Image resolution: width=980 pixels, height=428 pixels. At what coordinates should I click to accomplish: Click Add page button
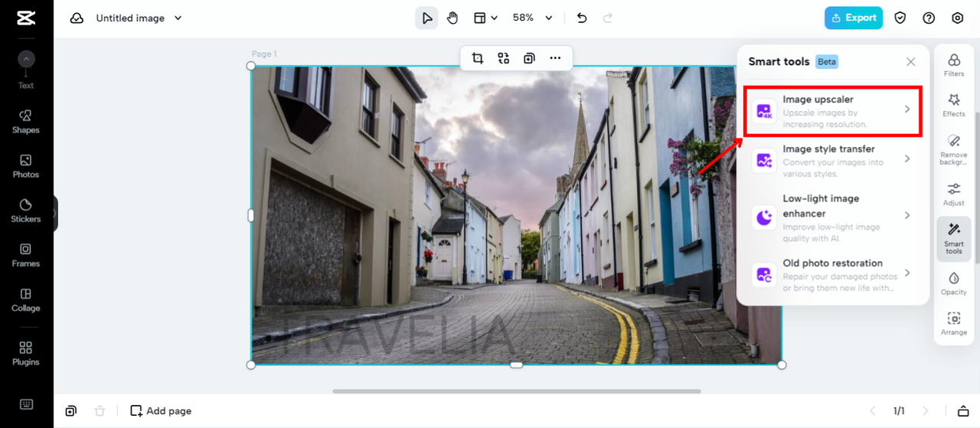tap(161, 411)
